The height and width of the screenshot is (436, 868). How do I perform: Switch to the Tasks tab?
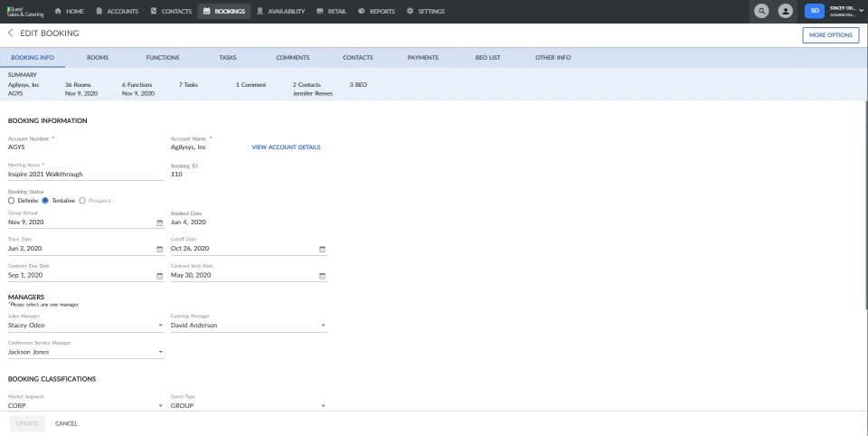coord(228,58)
